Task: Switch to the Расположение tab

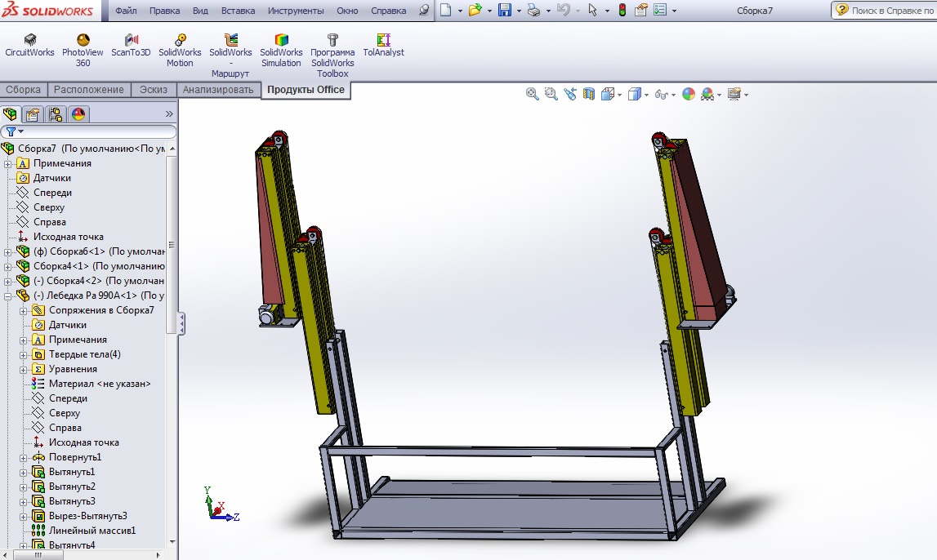Action: tap(89, 90)
